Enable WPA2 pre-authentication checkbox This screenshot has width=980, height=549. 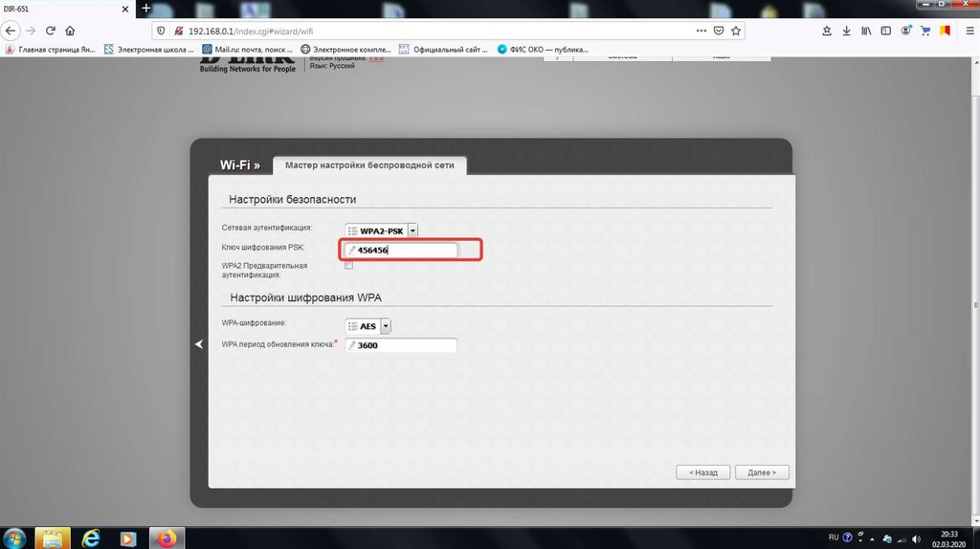coord(348,266)
